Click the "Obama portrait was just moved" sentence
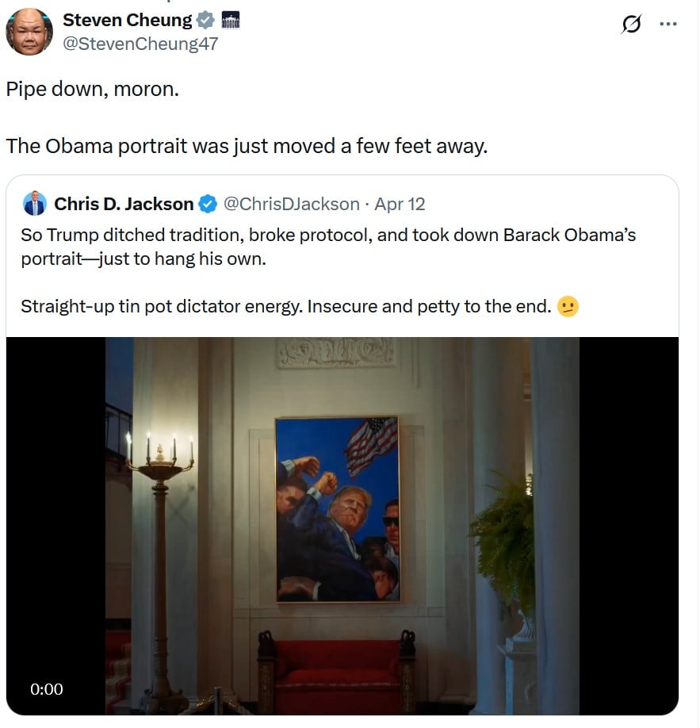 (246, 147)
